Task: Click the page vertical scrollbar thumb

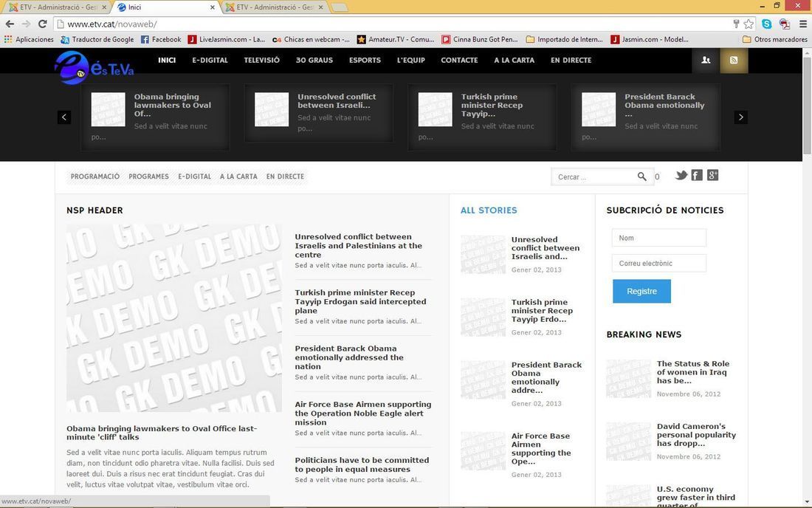Action: click(807, 105)
